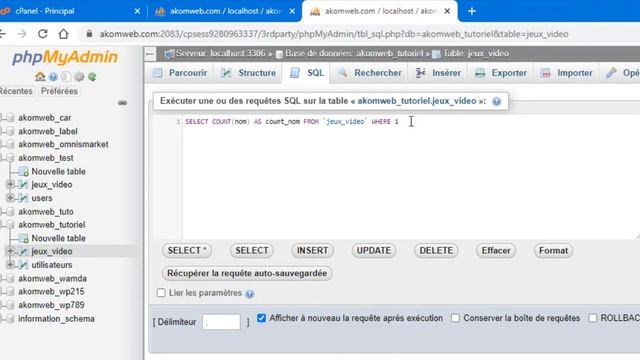Collapse the akomweb_tutoriel database node
The height and width of the screenshot is (360, 640).
2,224
